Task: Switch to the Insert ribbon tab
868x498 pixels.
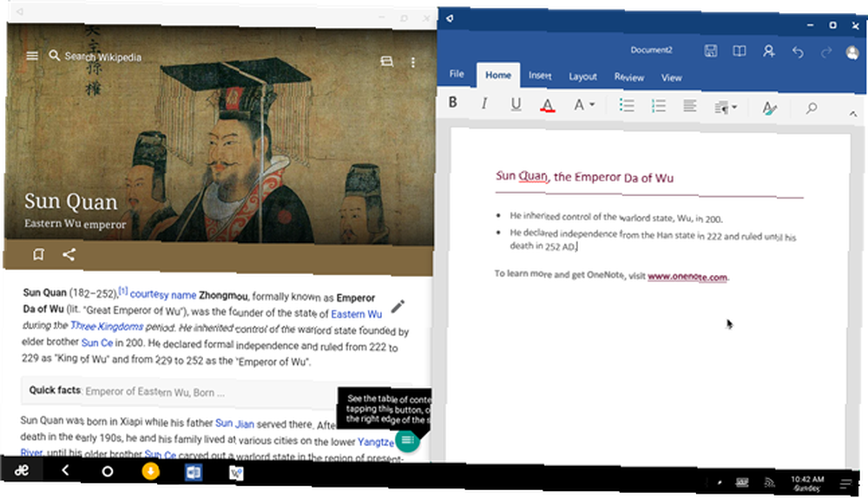Action: [540, 75]
